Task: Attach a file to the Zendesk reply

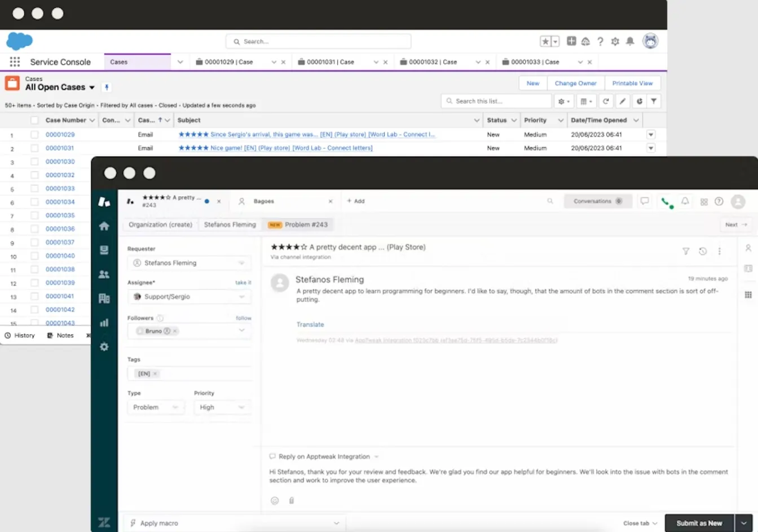Action: pos(292,500)
